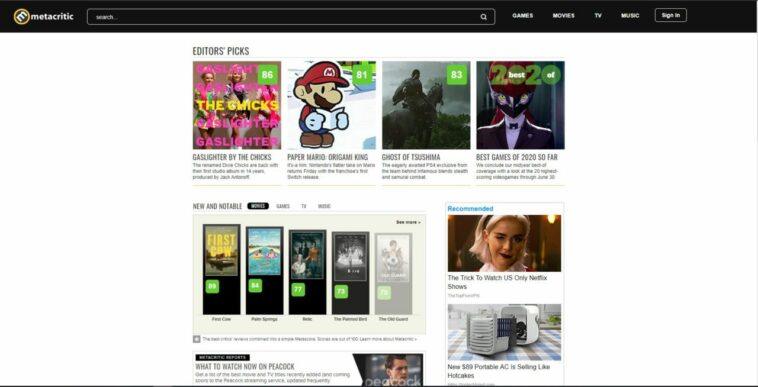The image size is (758, 387).
Task: Click the Palm Springs score badge
Action: [255, 286]
